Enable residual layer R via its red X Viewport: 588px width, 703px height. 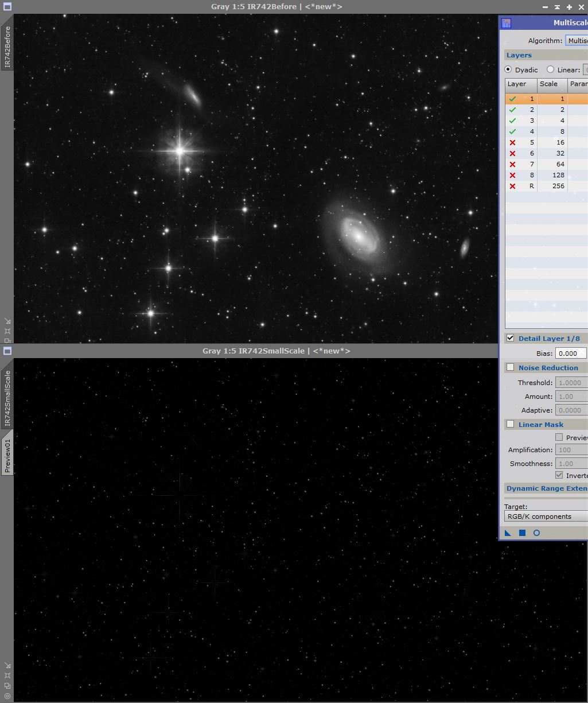tap(512, 186)
